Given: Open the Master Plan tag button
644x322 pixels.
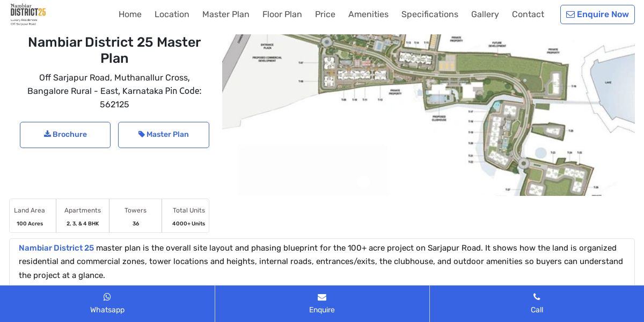Looking at the screenshot, I should pyautogui.click(x=164, y=135).
